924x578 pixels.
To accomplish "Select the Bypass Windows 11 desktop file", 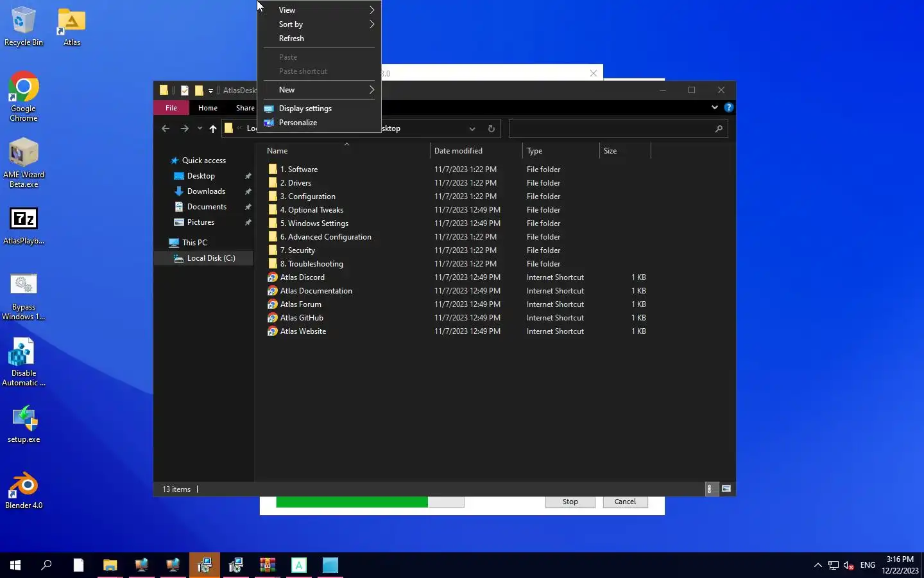I will (x=23, y=297).
